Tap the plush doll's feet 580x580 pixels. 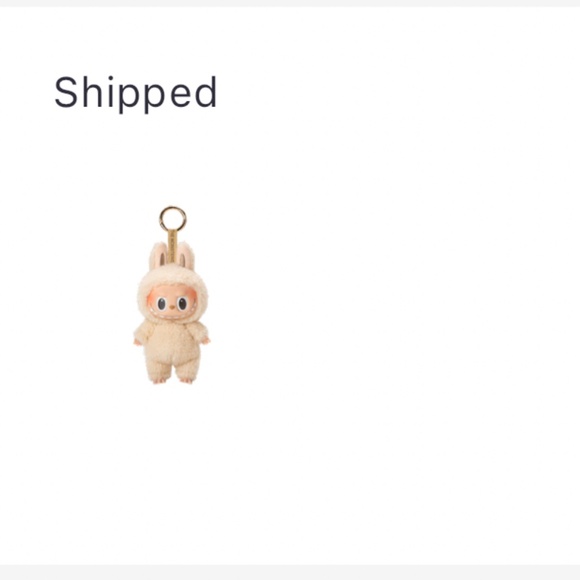173,380
